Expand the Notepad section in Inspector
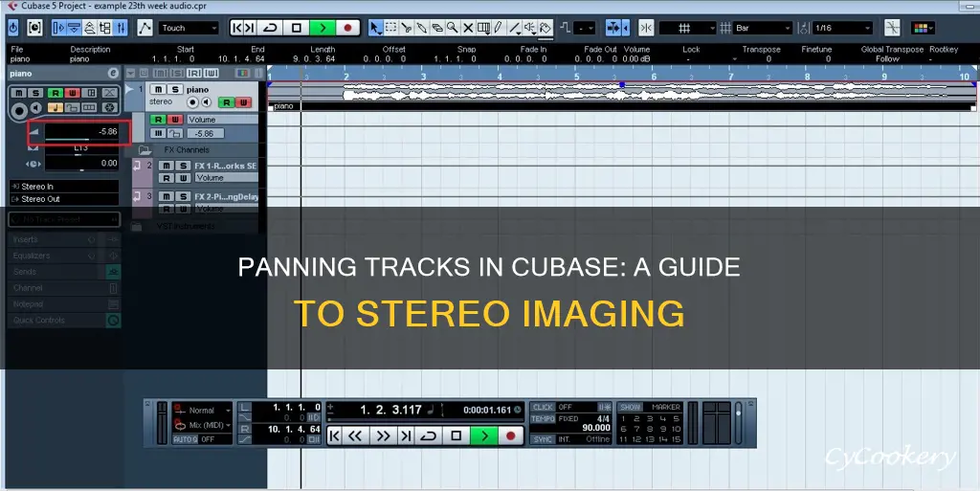This screenshot has height=491, width=980. 64,304
